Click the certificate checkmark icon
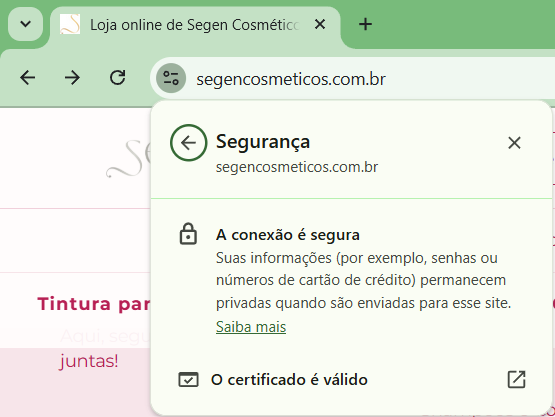The width and height of the screenshot is (555, 417). tap(188, 379)
